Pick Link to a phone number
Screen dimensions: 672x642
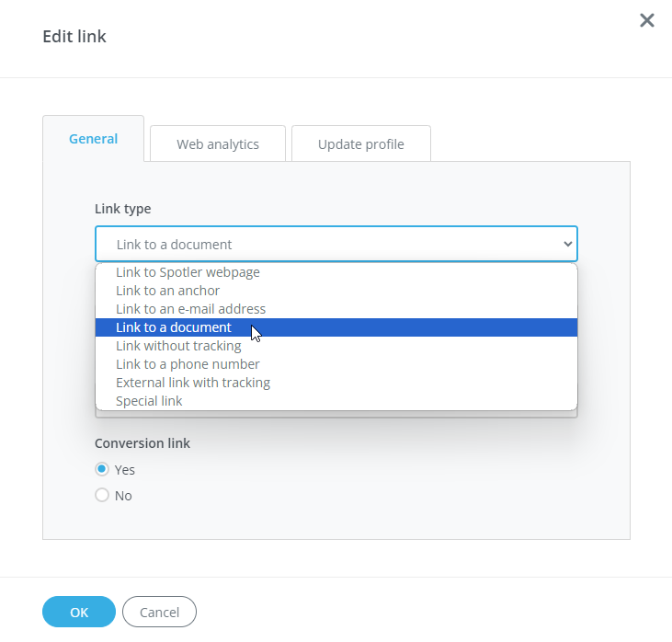188,364
